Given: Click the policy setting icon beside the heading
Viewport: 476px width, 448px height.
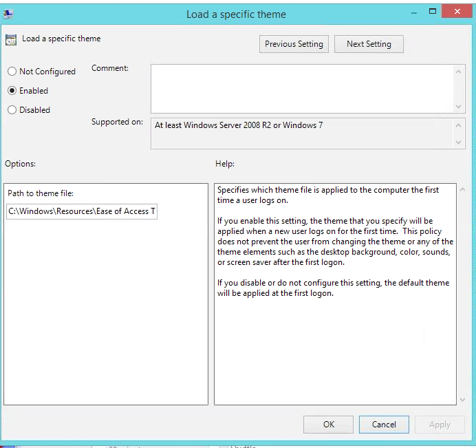Looking at the screenshot, I should coord(11,39).
